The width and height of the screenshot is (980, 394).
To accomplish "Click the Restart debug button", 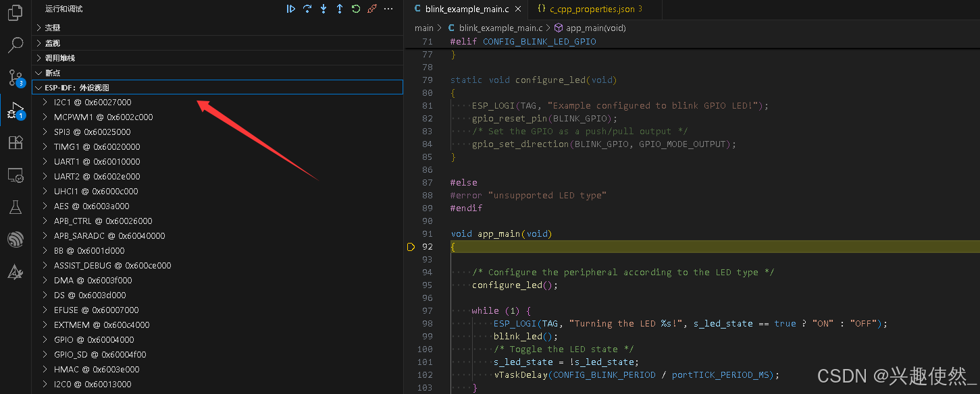I will [356, 9].
